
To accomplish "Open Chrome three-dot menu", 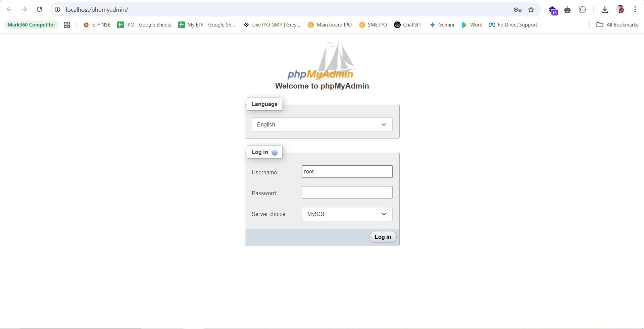I will tap(635, 9).
